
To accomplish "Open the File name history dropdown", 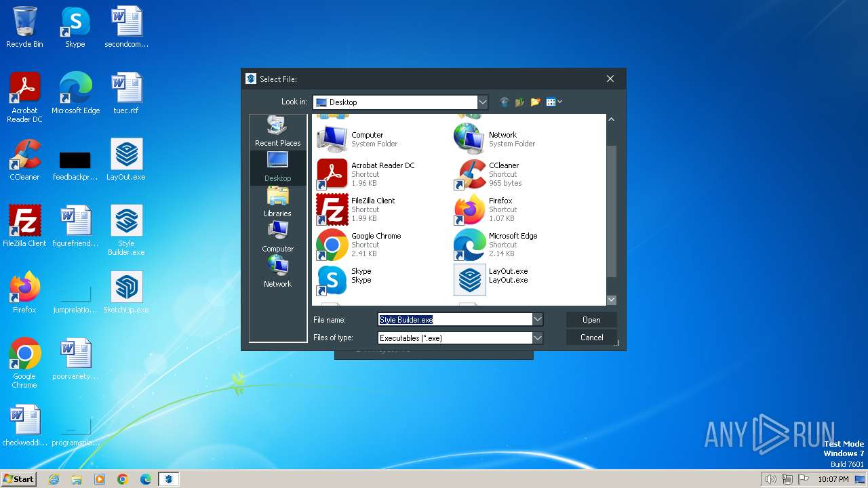I will point(538,319).
